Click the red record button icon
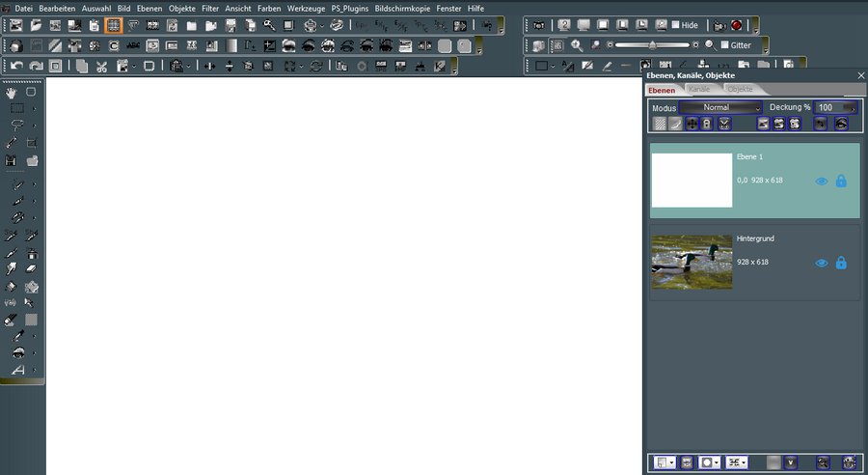The width and height of the screenshot is (868, 475). coord(736,25)
